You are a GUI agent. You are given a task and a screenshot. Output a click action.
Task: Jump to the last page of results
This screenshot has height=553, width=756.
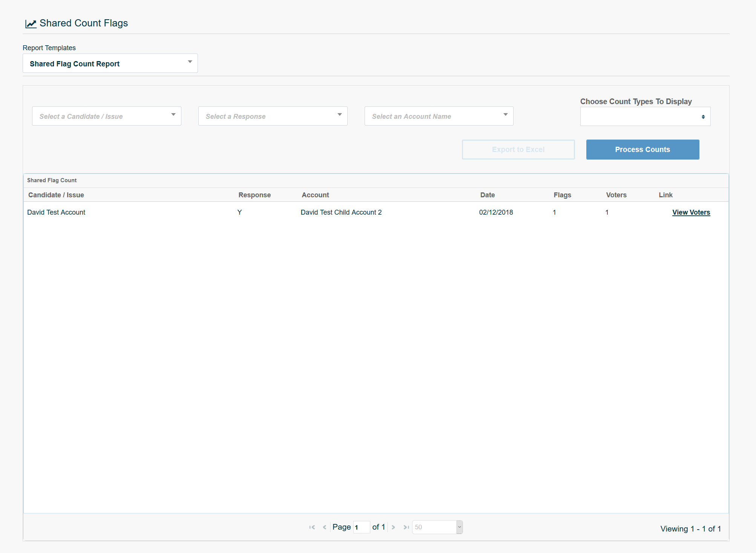pos(406,527)
